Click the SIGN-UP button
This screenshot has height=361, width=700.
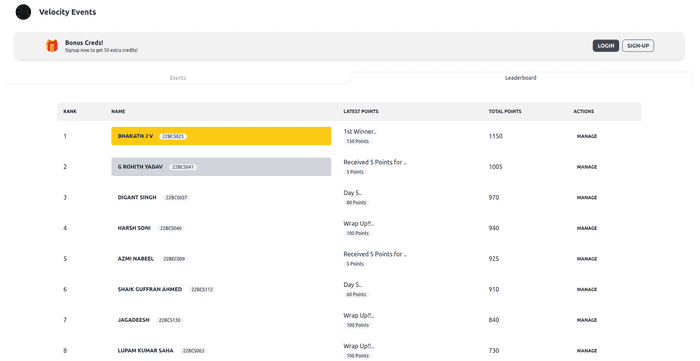[x=638, y=46]
